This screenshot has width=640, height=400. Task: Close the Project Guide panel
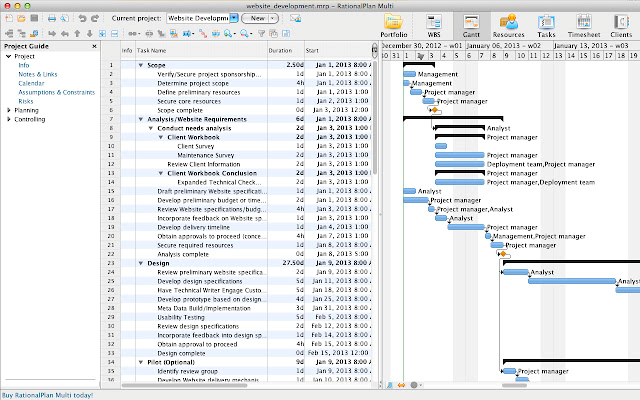click(94, 47)
